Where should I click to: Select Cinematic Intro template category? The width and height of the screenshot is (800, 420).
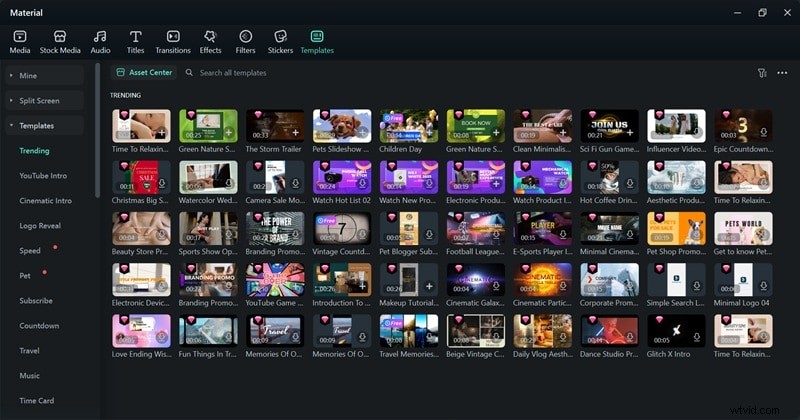[47, 200]
